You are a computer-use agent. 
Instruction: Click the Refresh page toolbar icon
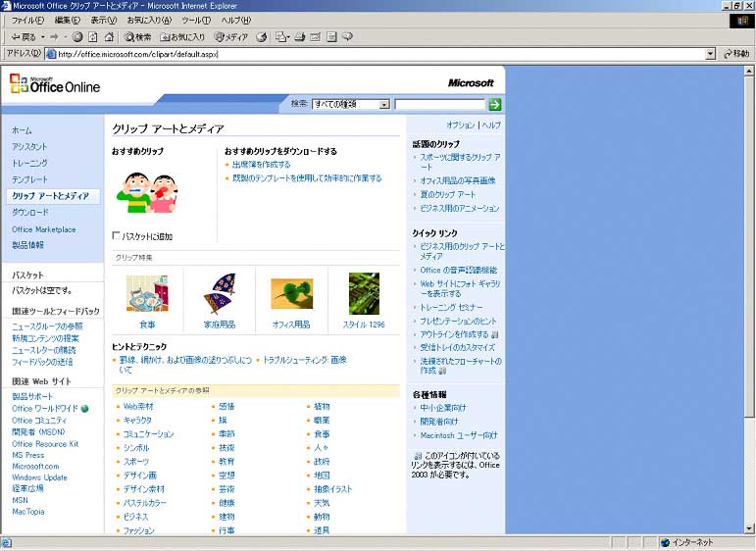(x=93, y=36)
